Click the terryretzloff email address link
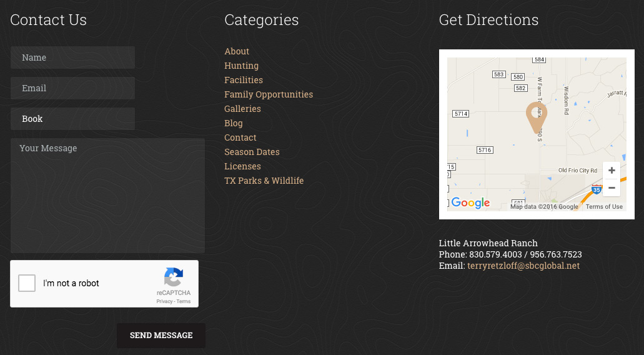The image size is (644, 355). [x=523, y=266]
